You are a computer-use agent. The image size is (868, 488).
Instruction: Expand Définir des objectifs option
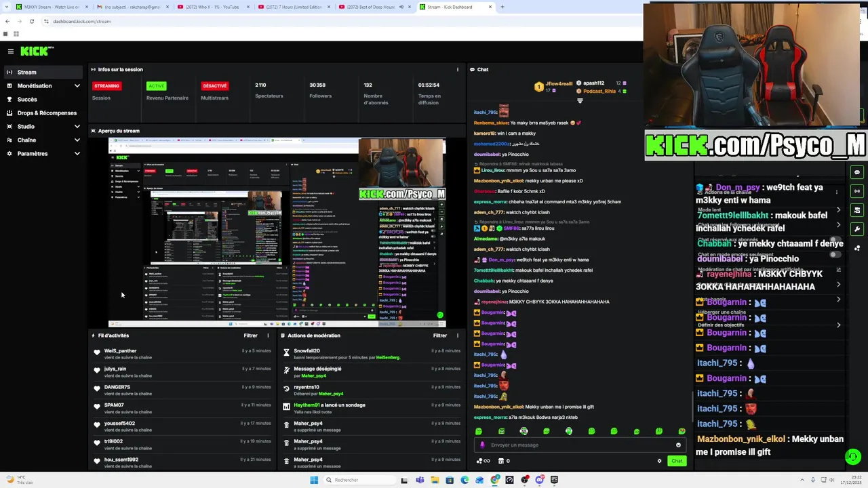[838, 325]
